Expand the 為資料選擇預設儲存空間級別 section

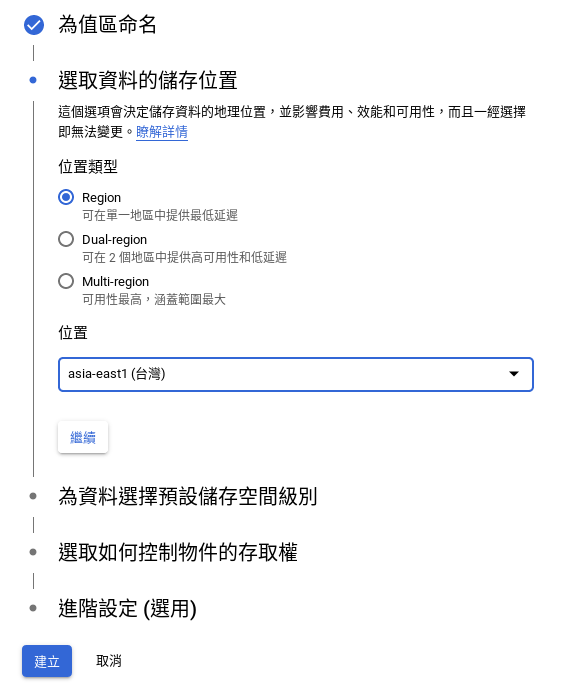click(188, 496)
